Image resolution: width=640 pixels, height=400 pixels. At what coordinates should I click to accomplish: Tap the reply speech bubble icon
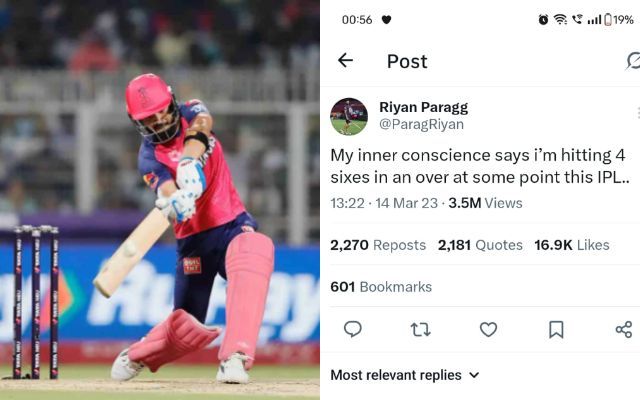tap(352, 329)
